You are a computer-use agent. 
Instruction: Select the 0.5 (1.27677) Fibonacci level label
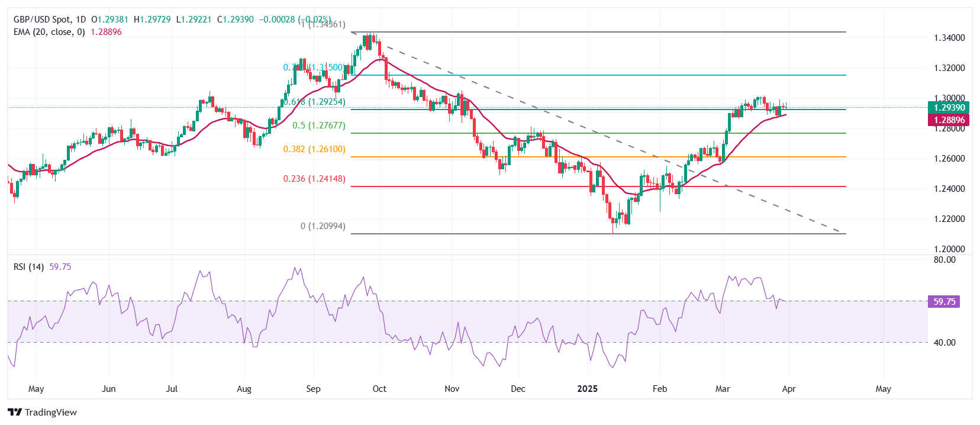318,125
